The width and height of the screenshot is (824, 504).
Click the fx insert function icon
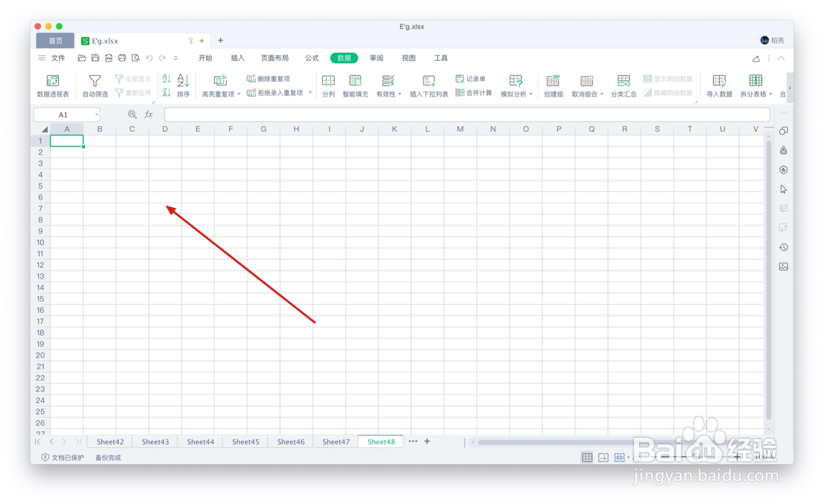(x=148, y=114)
